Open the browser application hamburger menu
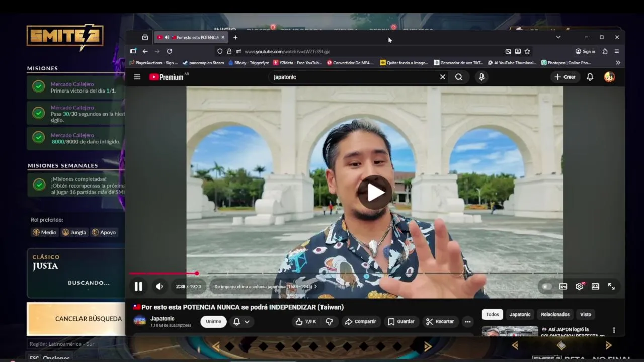Viewport: 644px width, 362px height. pos(617,51)
